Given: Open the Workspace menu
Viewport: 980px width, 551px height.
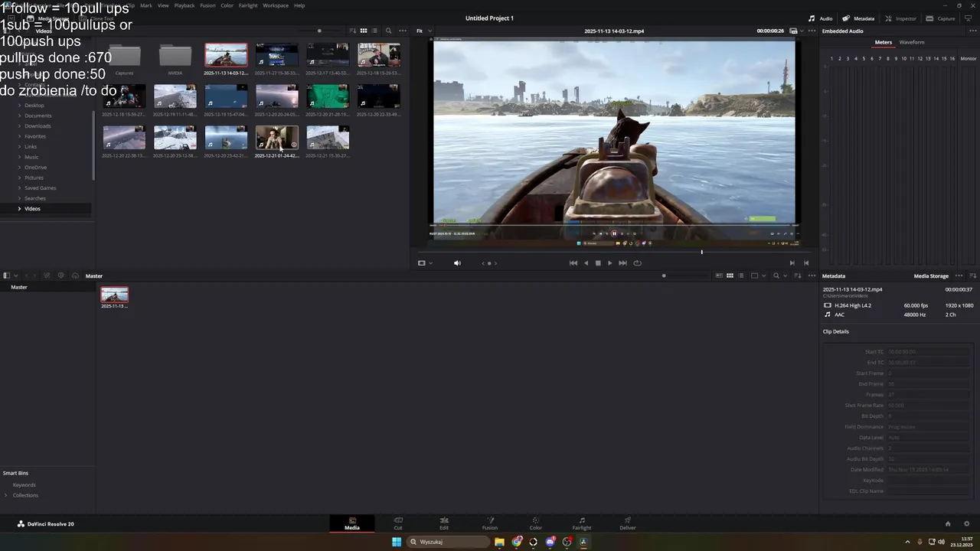Looking at the screenshot, I should [x=276, y=5].
